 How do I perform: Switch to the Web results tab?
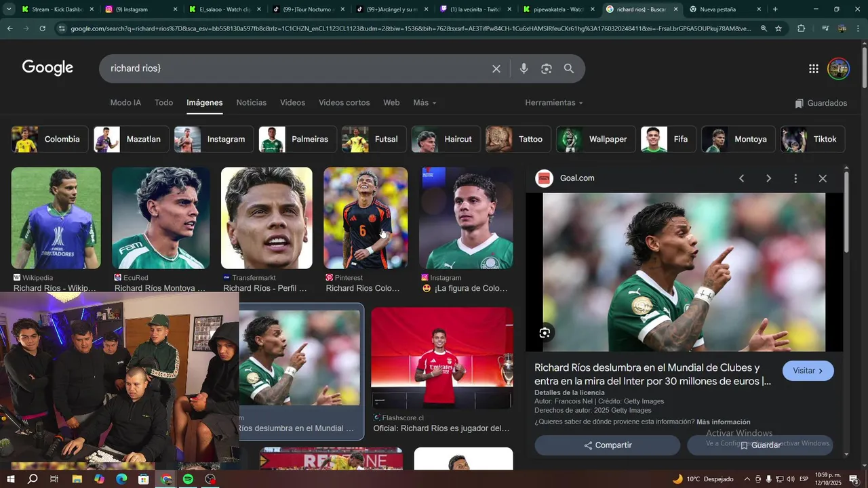click(x=391, y=102)
